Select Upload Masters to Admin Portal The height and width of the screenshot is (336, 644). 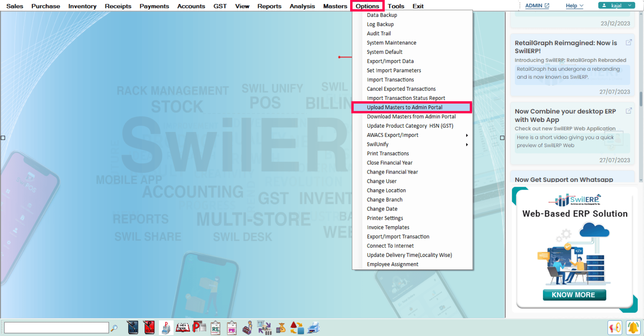pos(412,107)
